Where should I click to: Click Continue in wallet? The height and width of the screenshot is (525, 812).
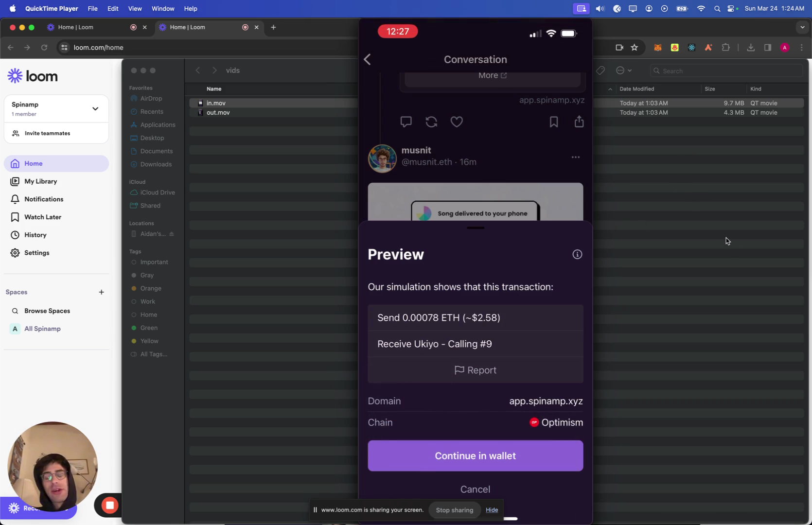tap(476, 455)
